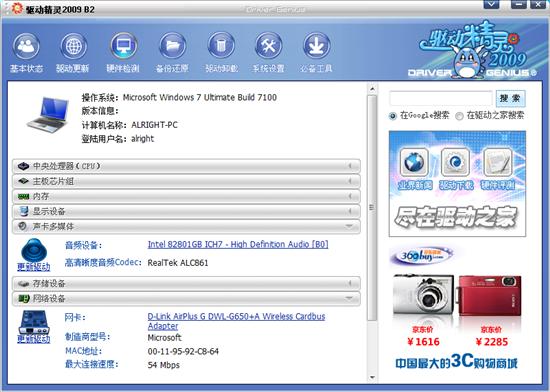Click the 360buy logo
550x392 pixels.
(421, 256)
